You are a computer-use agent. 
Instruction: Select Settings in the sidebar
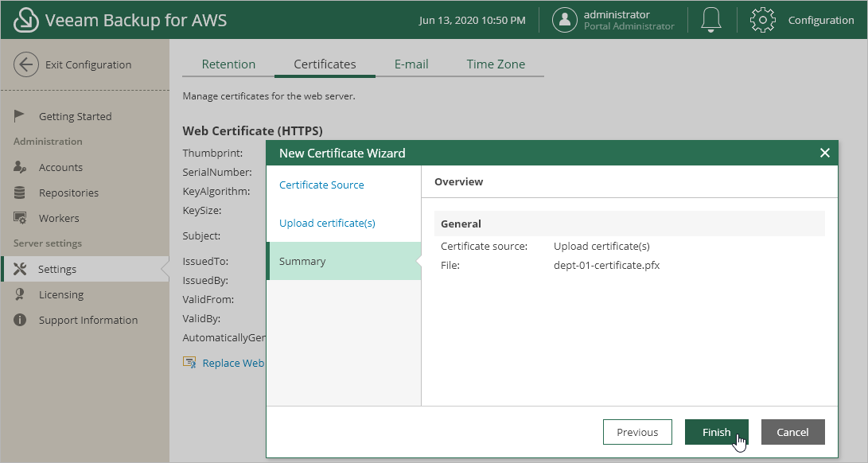(85, 269)
